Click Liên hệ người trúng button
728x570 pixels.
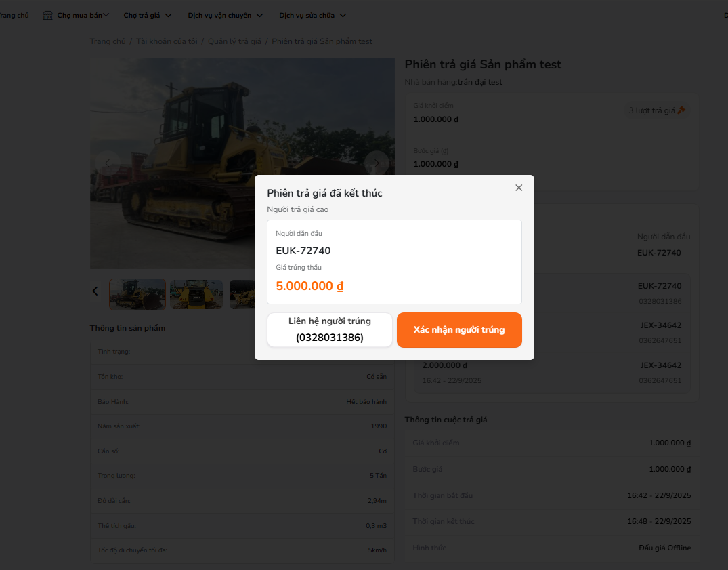click(330, 329)
